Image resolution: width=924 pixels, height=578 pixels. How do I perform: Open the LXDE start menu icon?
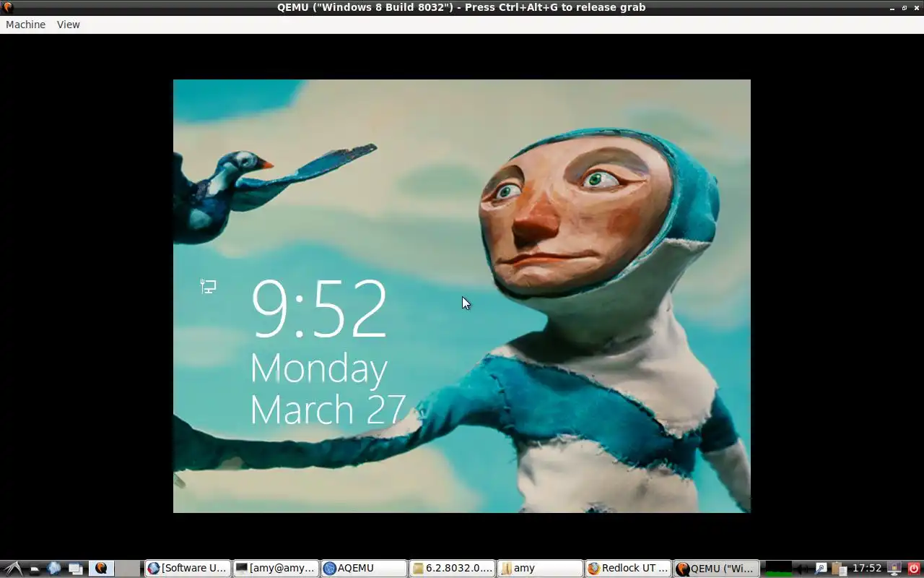click(13, 568)
